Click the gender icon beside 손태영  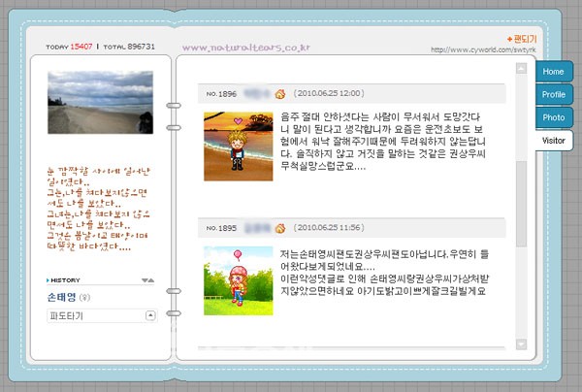click(84, 298)
